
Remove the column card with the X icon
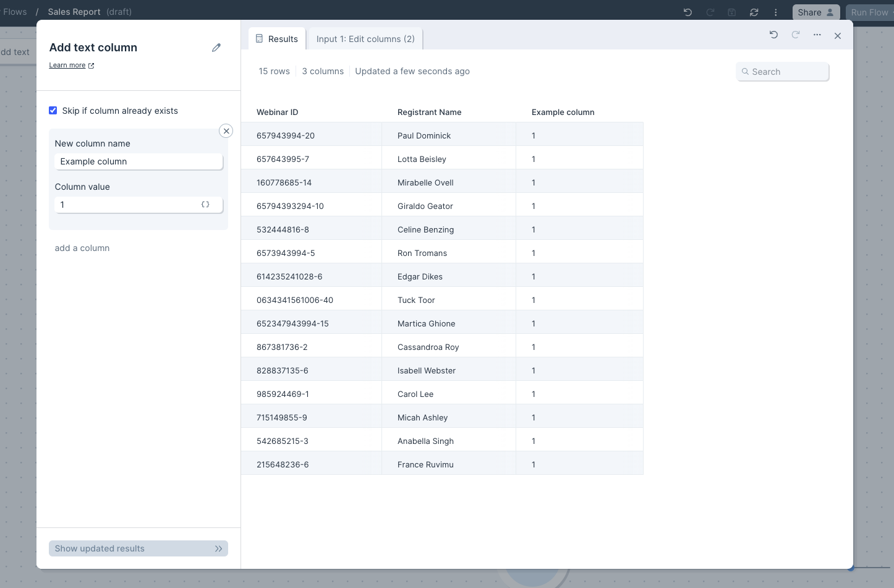[x=226, y=131]
